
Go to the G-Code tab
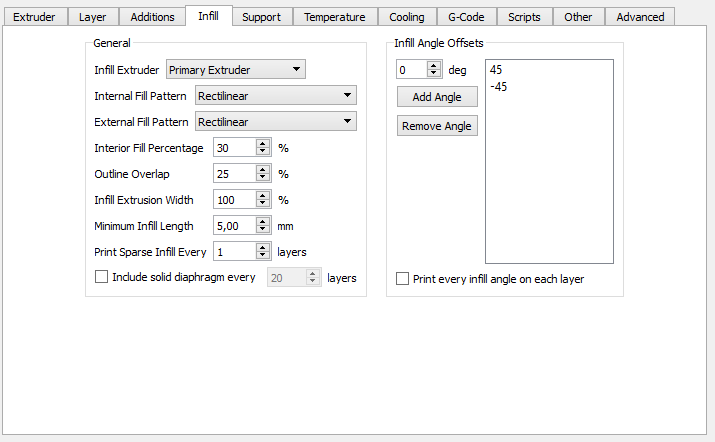tap(464, 17)
